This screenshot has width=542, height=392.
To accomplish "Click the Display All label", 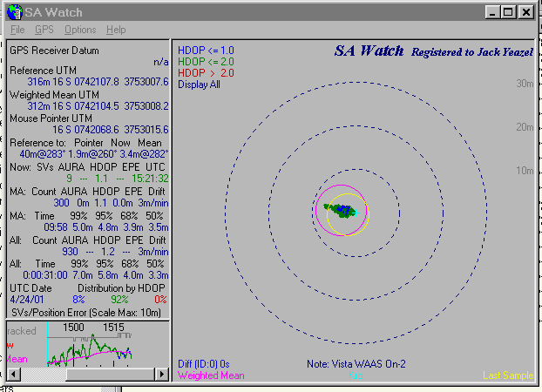I will [x=199, y=84].
